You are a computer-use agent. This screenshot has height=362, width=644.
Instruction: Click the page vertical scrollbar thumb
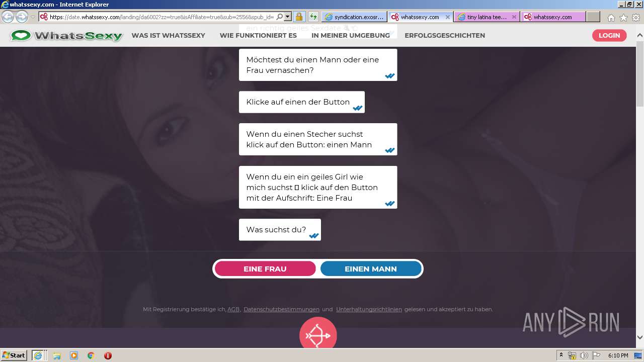pos(640,73)
